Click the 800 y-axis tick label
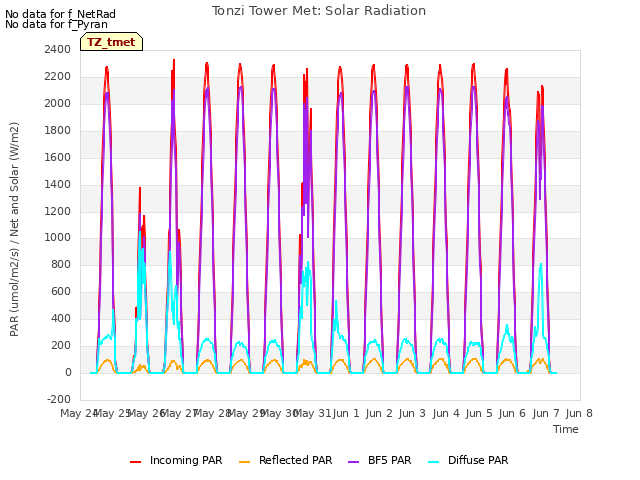The height and width of the screenshot is (480, 640). pyautogui.click(x=61, y=264)
